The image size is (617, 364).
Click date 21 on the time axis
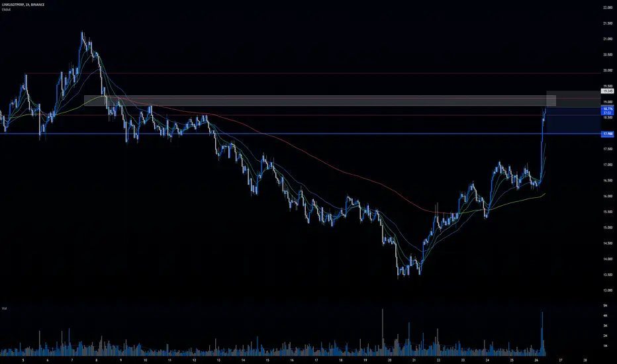(x=414, y=360)
